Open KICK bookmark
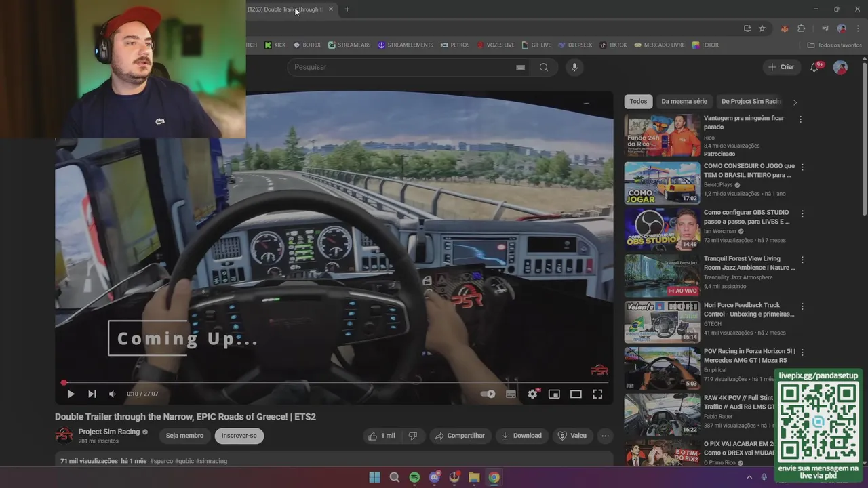This screenshot has width=868, height=488. (275, 45)
